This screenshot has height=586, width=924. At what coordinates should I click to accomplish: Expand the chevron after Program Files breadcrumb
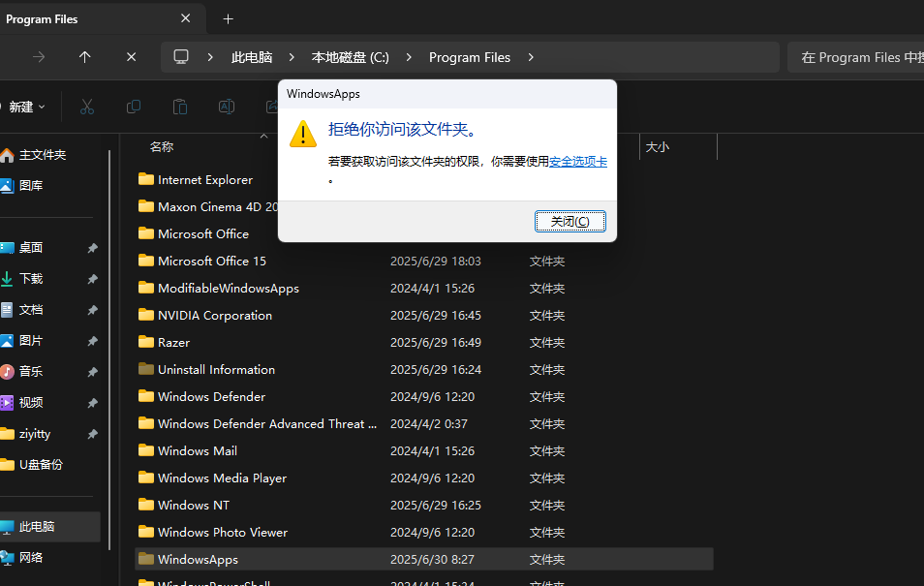pyautogui.click(x=531, y=57)
